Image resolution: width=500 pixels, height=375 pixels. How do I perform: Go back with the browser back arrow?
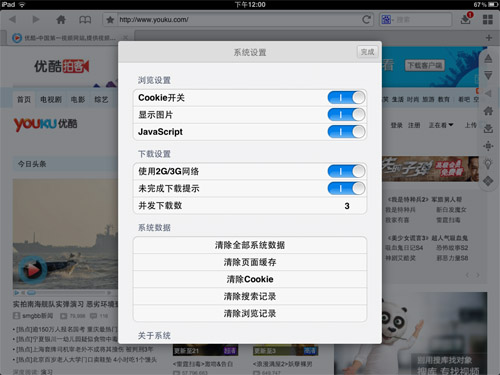(13, 19)
